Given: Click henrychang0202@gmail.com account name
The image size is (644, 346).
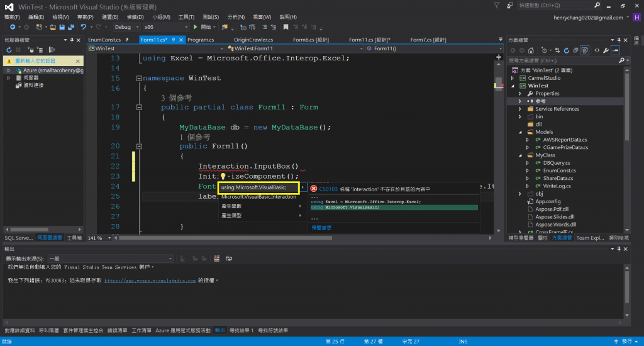Looking at the screenshot, I should [x=588, y=18].
